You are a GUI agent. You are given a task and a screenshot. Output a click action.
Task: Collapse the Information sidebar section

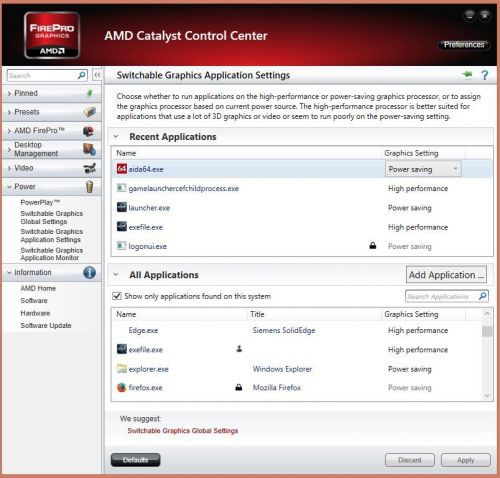coord(9,273)
